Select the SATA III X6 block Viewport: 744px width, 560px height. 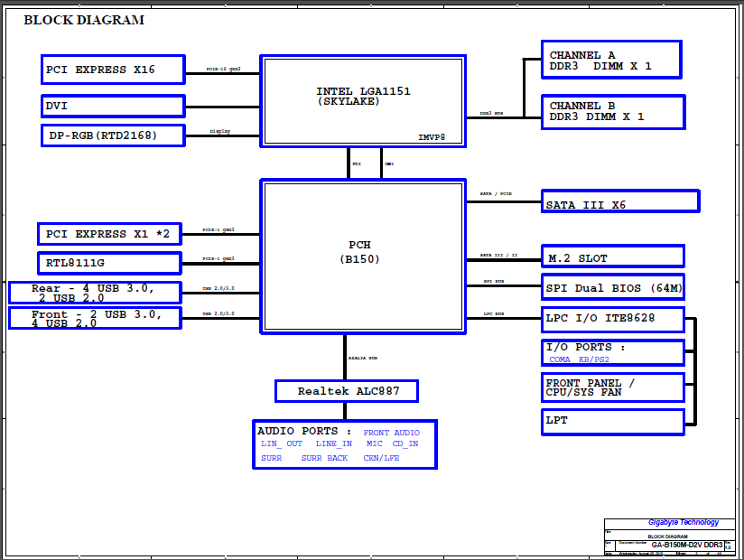coord(619,201)
